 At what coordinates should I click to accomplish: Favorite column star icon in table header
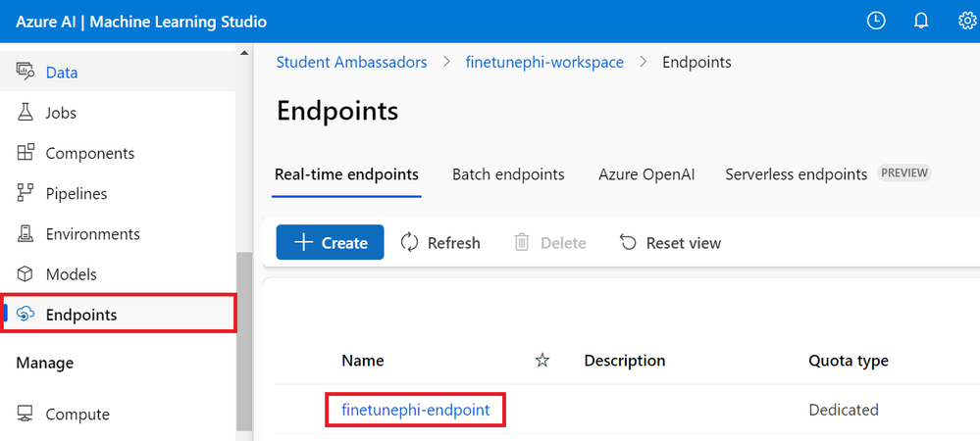point(542,361)
